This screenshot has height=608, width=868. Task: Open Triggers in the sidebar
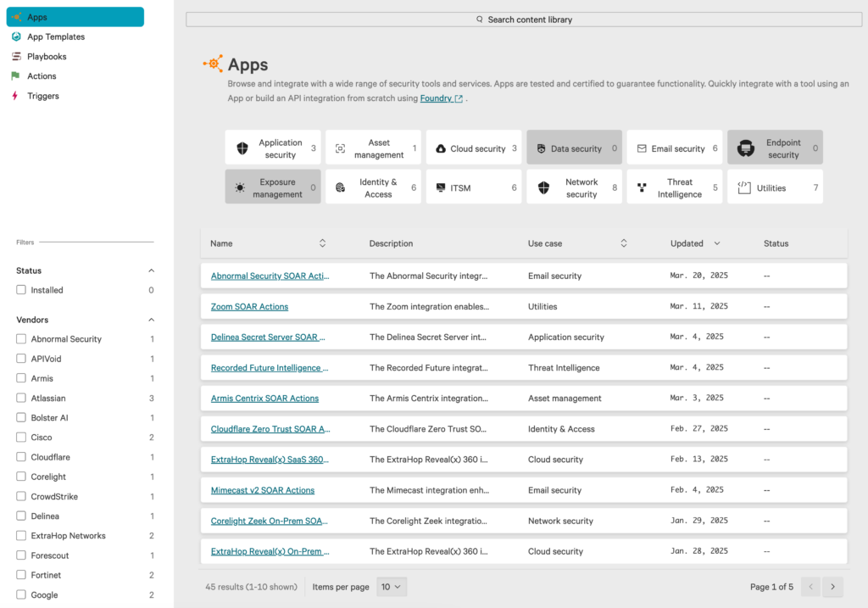tap(43, 96)
